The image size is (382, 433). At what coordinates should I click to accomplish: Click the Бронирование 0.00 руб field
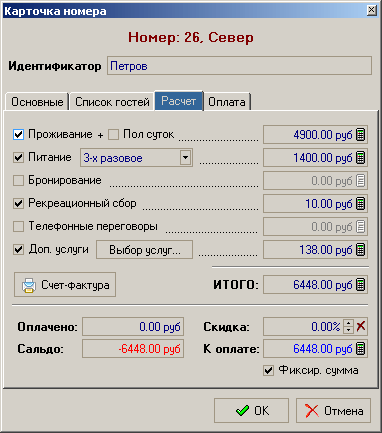(x=315, y=181)
